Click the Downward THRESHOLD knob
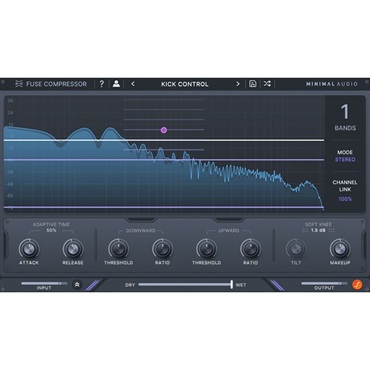This screenshot has width=370, height=370. (x=118, y=249)
